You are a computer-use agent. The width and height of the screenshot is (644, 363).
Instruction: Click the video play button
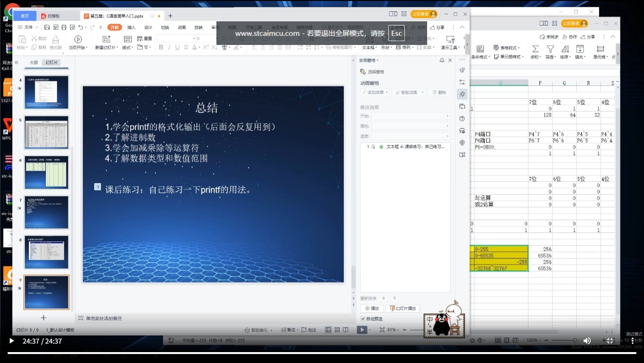[x=11, y=341]
